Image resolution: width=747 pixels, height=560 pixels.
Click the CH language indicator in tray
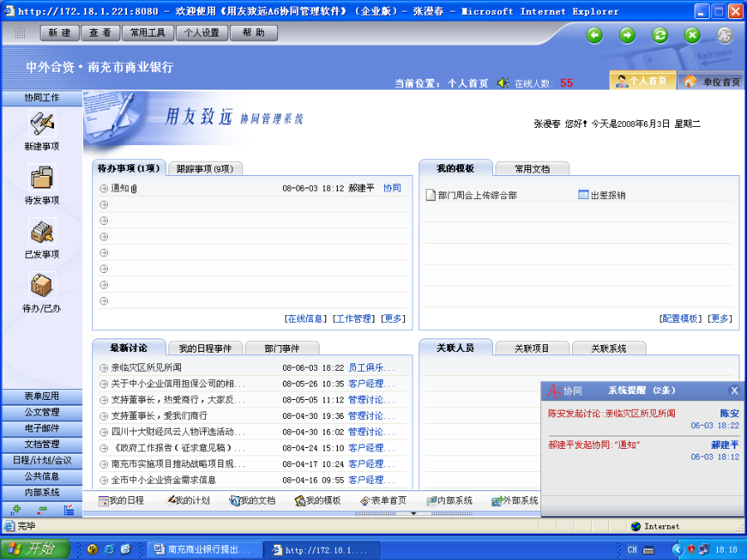pos(632,549)
